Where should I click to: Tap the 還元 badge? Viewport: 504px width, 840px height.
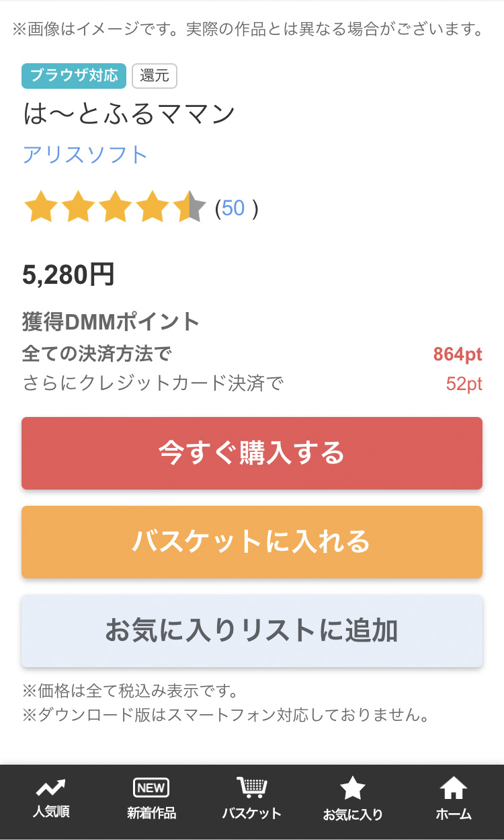[x=155, y=76]
